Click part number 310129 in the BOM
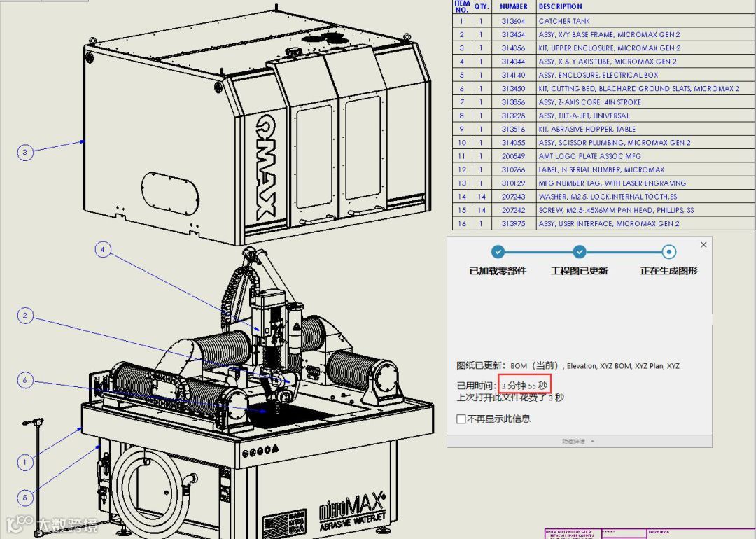This screenshot has height=539, width=756. 514,183
